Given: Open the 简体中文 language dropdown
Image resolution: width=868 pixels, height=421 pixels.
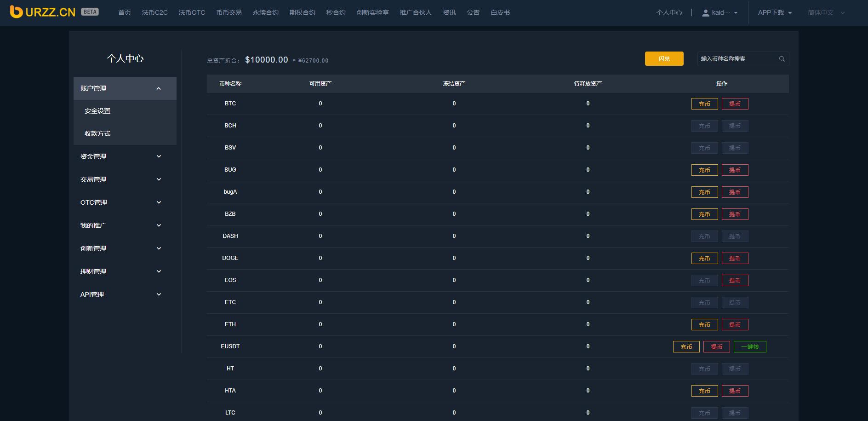Looking at the screenshot, I should (x=826, y=13).
